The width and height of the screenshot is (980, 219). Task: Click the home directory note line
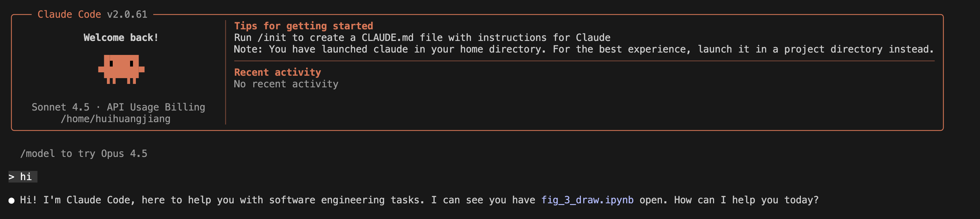point(584,49)
